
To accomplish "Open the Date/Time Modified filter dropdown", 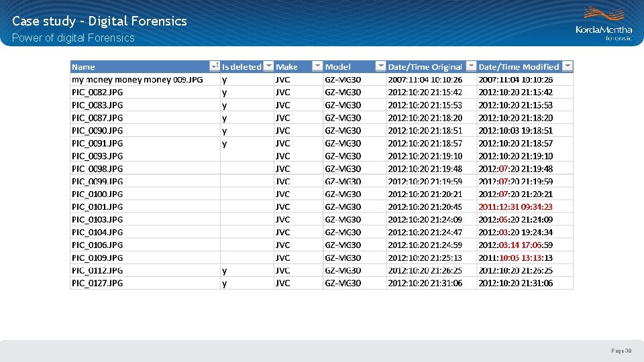I will (x=568, y=66).
